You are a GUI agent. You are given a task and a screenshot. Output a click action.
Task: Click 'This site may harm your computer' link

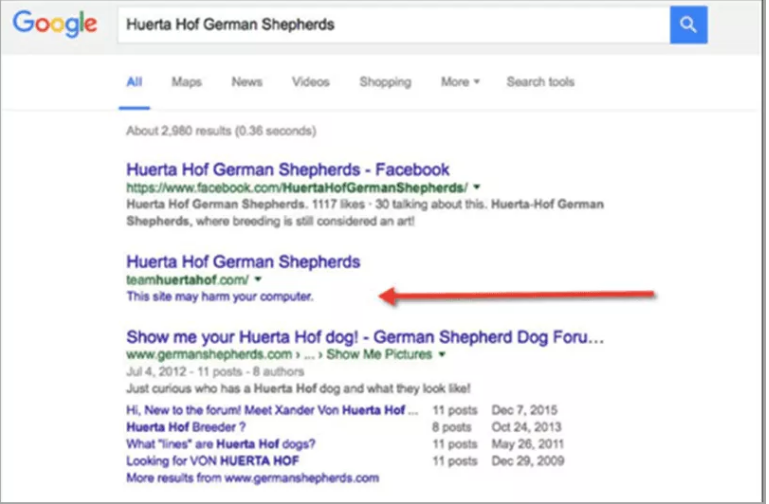coord(219,297)
